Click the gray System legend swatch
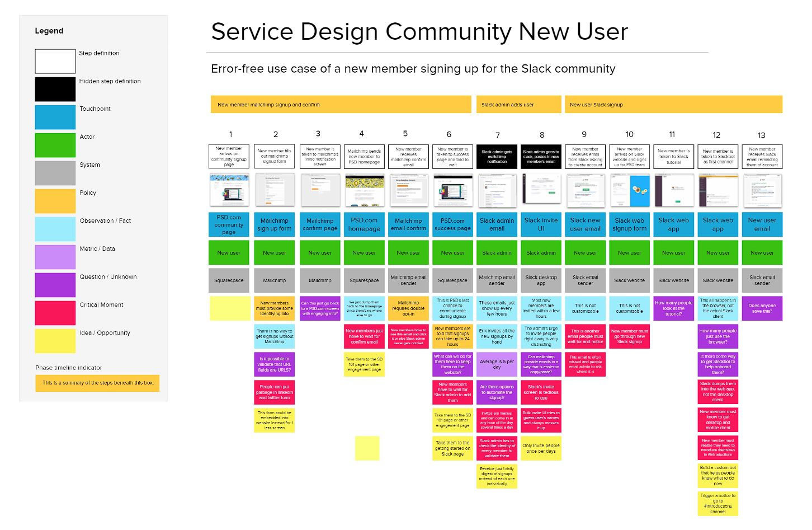The width and height of the screenshot is (812, 530). pos(55,173)
